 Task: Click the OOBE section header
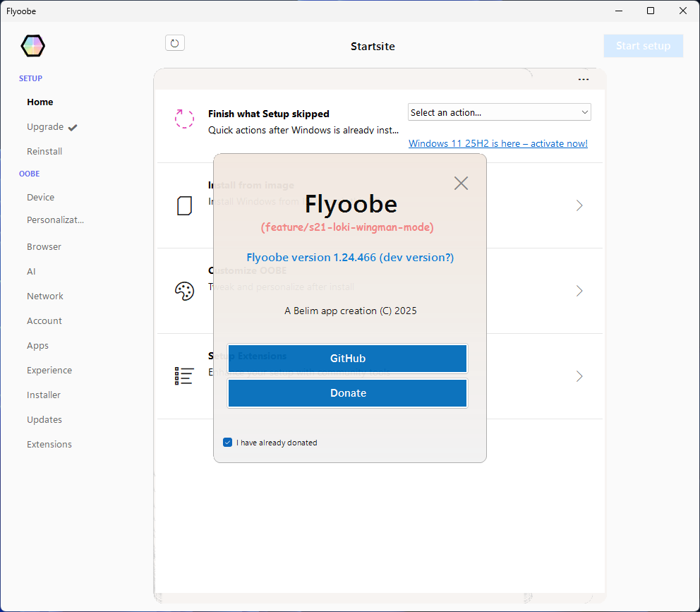pos(29,174)
